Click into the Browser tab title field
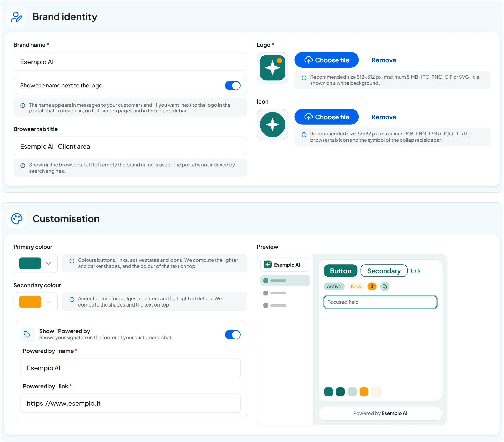Image resolution: width=504 pixels, height=442 pixels. [130, 146]
